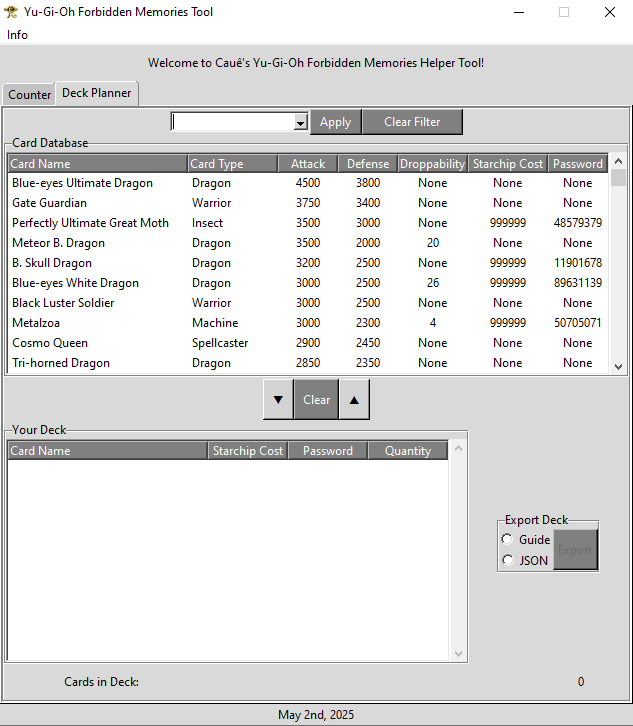Switch to the Deck Planner tab
The width and height of the screenshot is (633, 726).
pos(97,93)
